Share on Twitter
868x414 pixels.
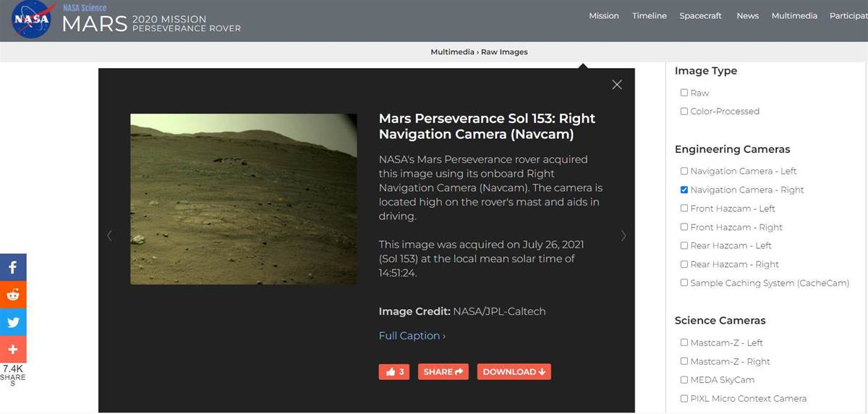click(x=13, y=322)
